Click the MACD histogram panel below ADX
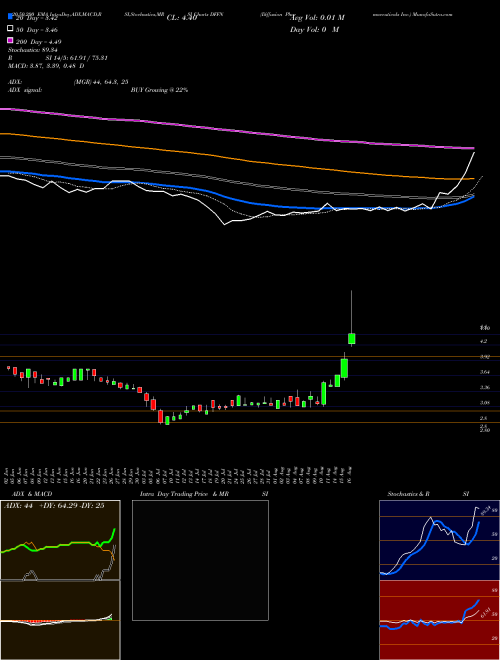Viewport: 500px width, 660px height. [x=60, y=620]
